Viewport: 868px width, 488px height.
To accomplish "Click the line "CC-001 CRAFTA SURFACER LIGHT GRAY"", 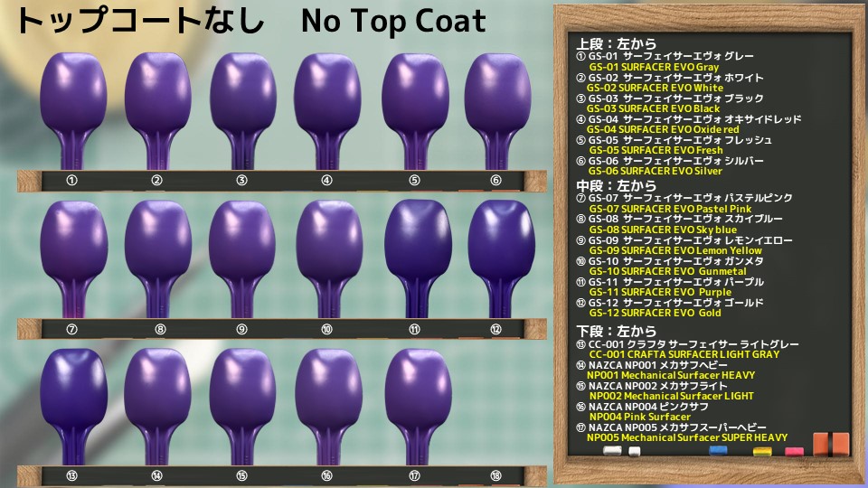I will coord(684,354).
